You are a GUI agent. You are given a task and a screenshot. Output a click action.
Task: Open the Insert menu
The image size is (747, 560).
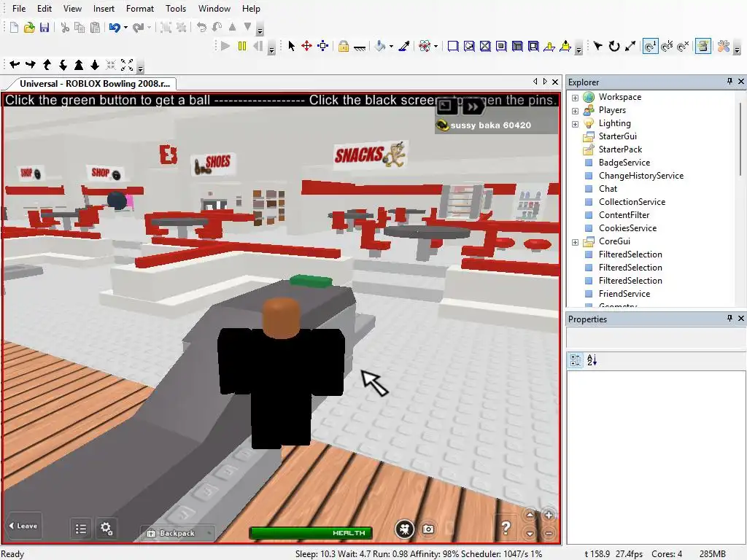click(x=104, y=9)
